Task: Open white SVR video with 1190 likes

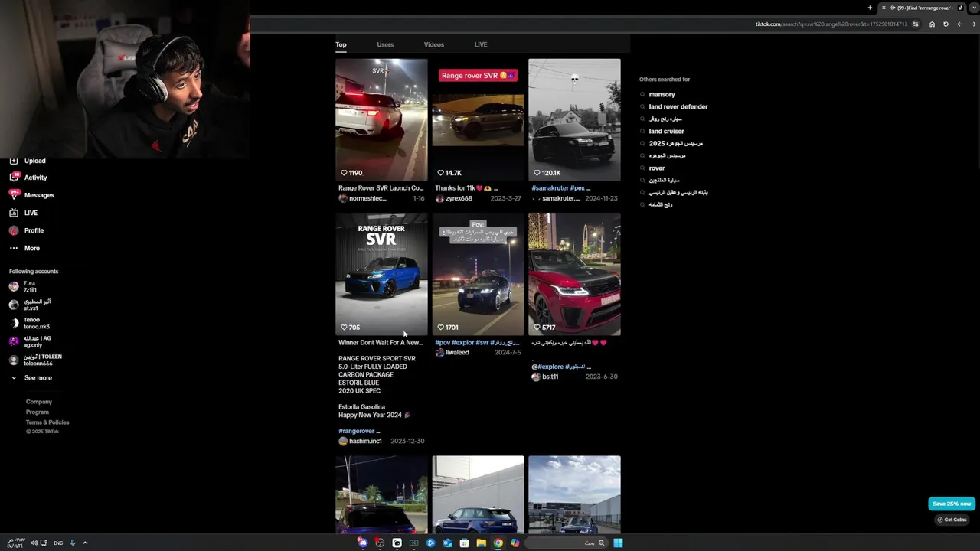Action: point(381,119)
